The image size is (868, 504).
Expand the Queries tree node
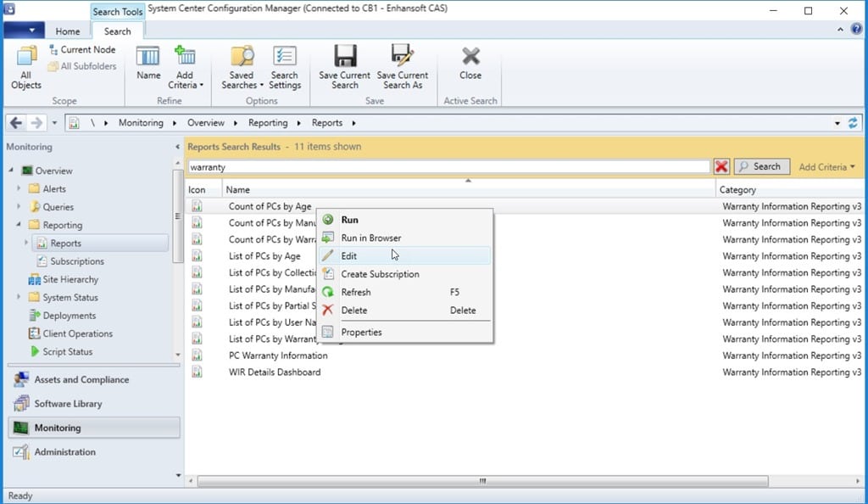[19, 206]
